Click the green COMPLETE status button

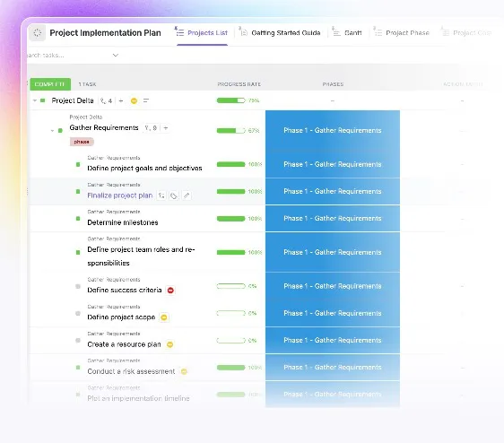tap(50, 84)
